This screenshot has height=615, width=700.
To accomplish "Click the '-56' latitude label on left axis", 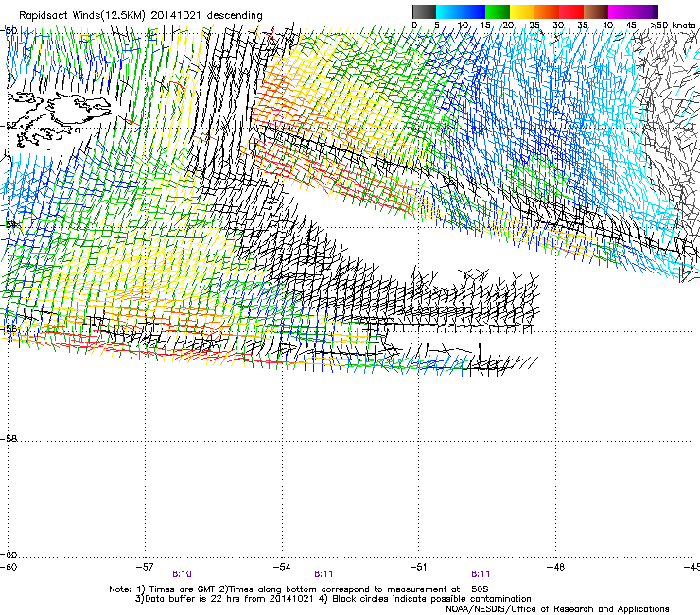I will click(x=9, y=329).
